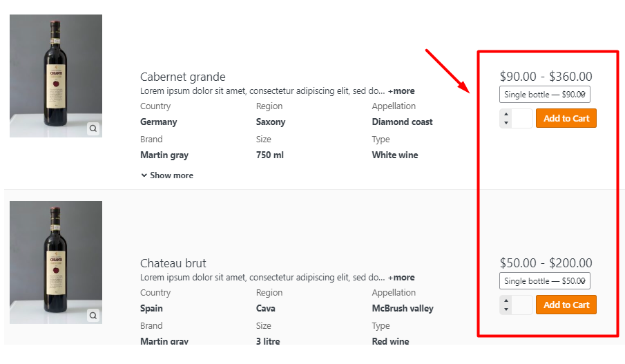Decrease quantity for Cabernet grande
Viewport: 625px width, 364px height.
click(x=506, y=123)
